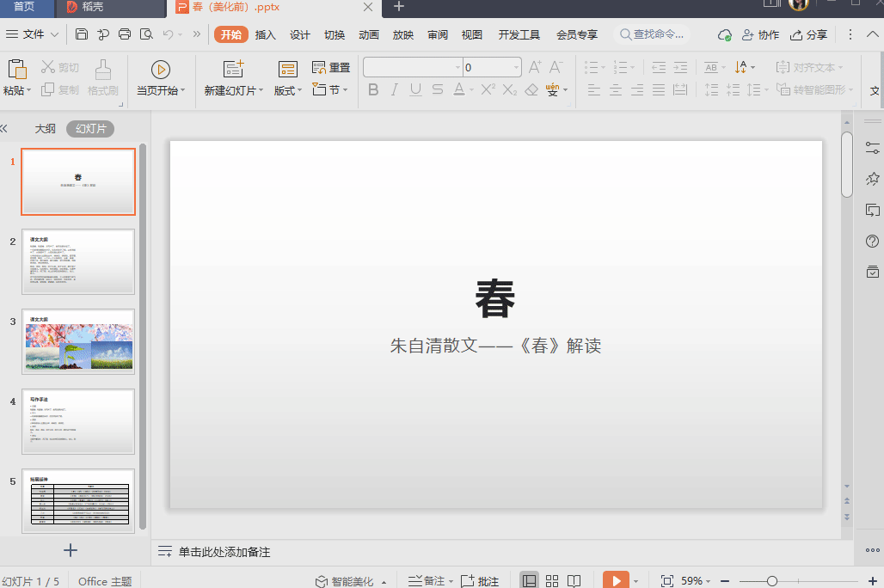Select slide 5 thumbnail with table
884x588 pixels.
click(78, 500)
